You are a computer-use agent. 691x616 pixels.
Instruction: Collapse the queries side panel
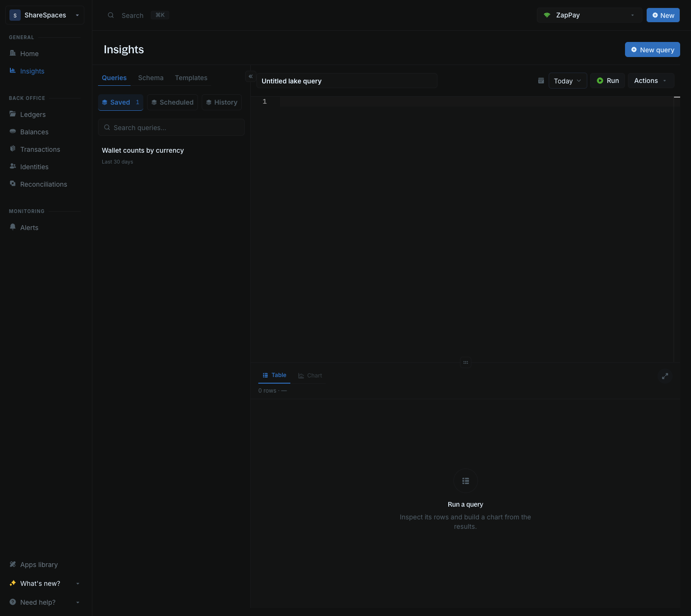pos(251,76)
